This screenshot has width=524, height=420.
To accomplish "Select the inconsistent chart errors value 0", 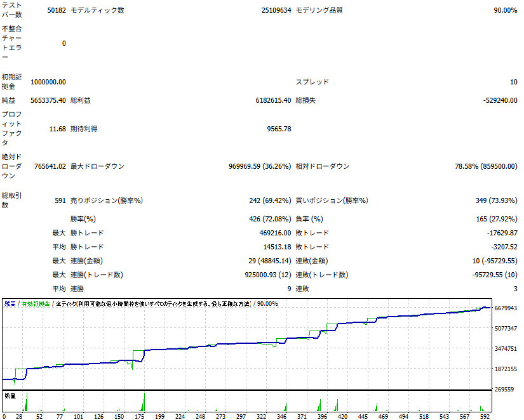I will 64,43.
